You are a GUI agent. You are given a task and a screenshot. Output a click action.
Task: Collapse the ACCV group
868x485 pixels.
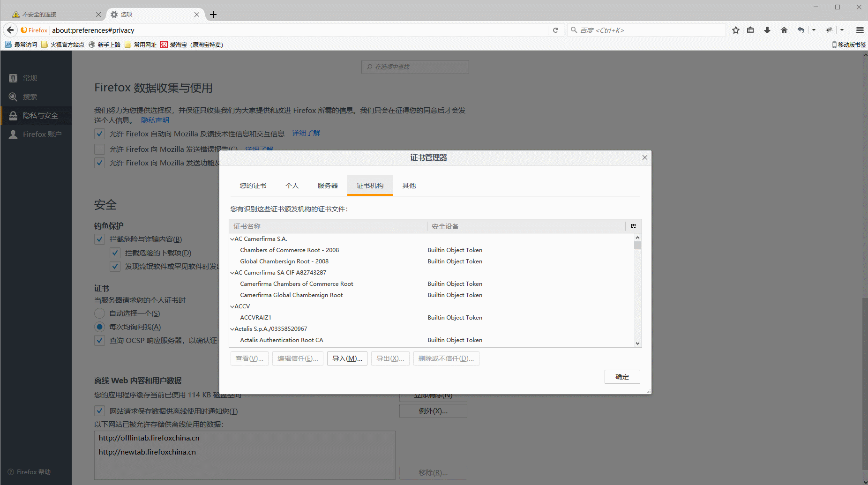pyautogui.click(x=232, y=306)
